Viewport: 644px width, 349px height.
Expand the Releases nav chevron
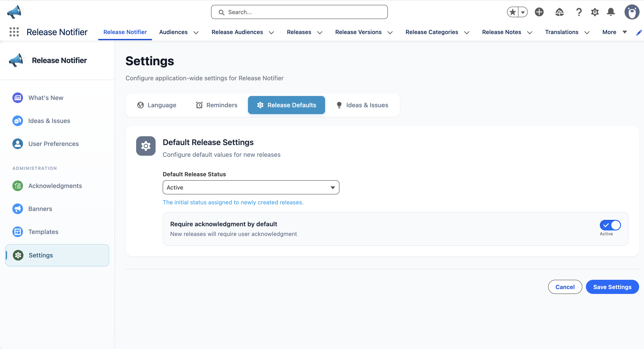[320, 33]
